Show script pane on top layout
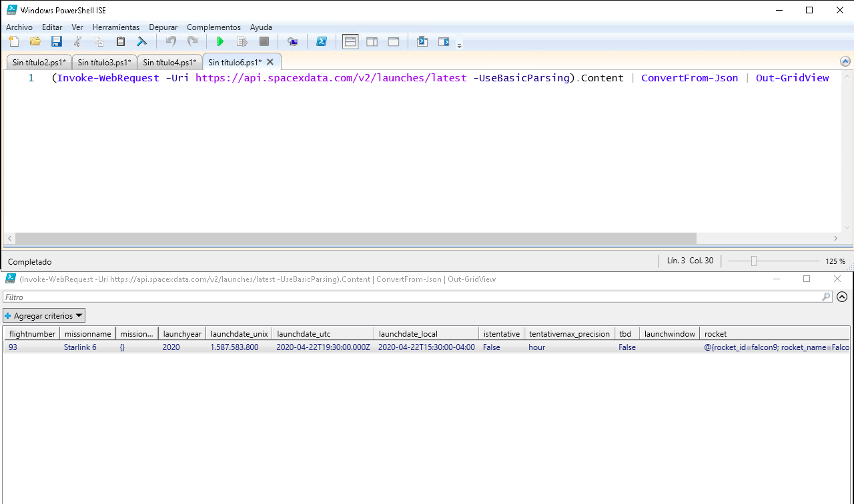Viewport: 854px width, 504px height. 350,42
